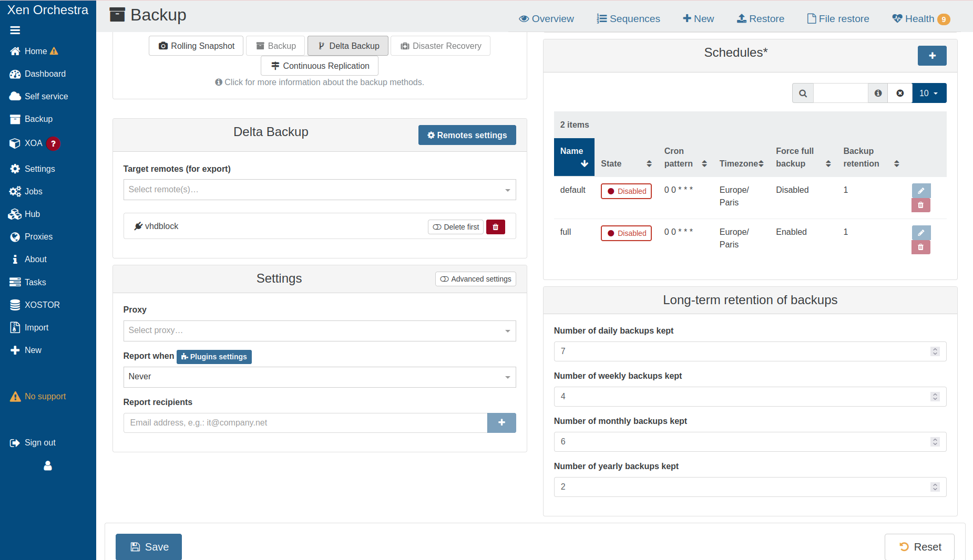Clear the schedules filter with X icon
973x560 pixels.
click(900, 94)
